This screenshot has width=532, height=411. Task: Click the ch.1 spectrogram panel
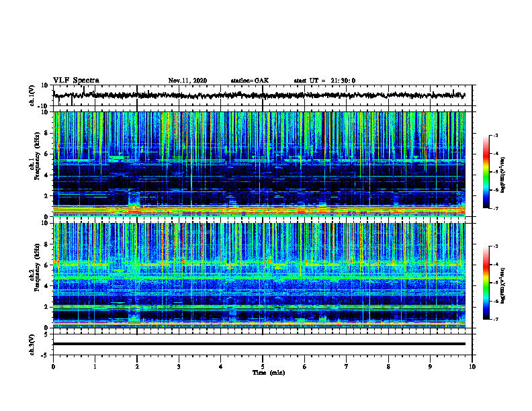pyautogui.click(x=259, y=164)
